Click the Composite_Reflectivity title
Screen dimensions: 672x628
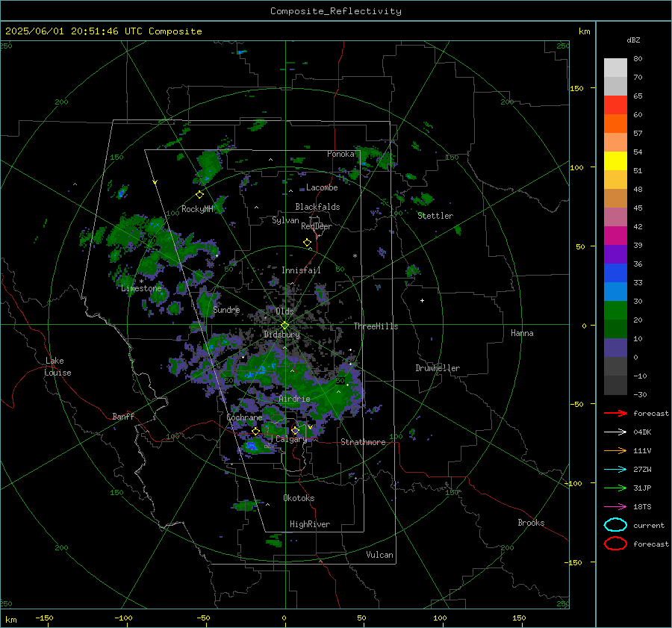pos(336,11)
